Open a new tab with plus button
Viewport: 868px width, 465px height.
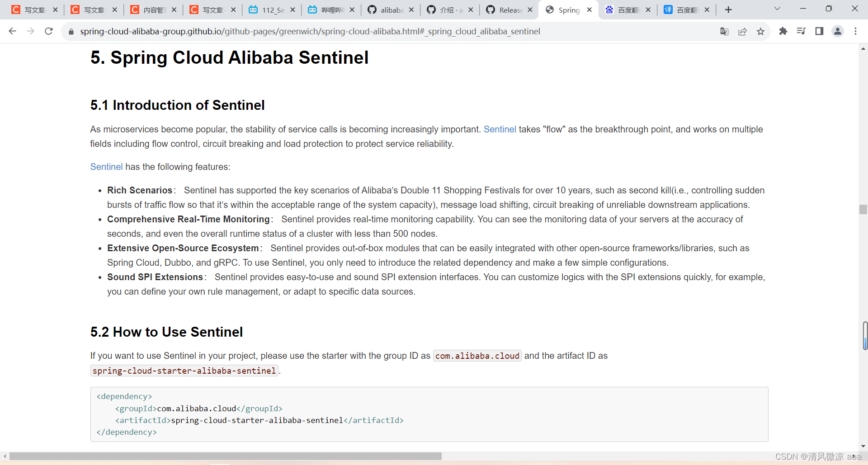point(728,10)
